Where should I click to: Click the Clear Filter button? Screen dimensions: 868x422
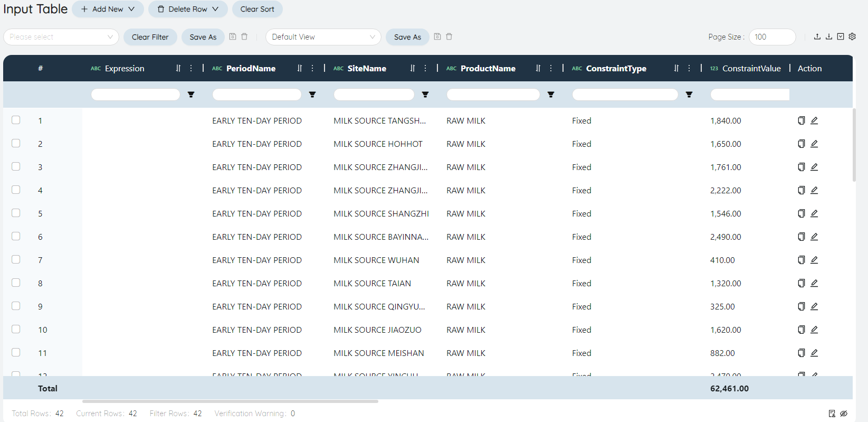point(150,37)
